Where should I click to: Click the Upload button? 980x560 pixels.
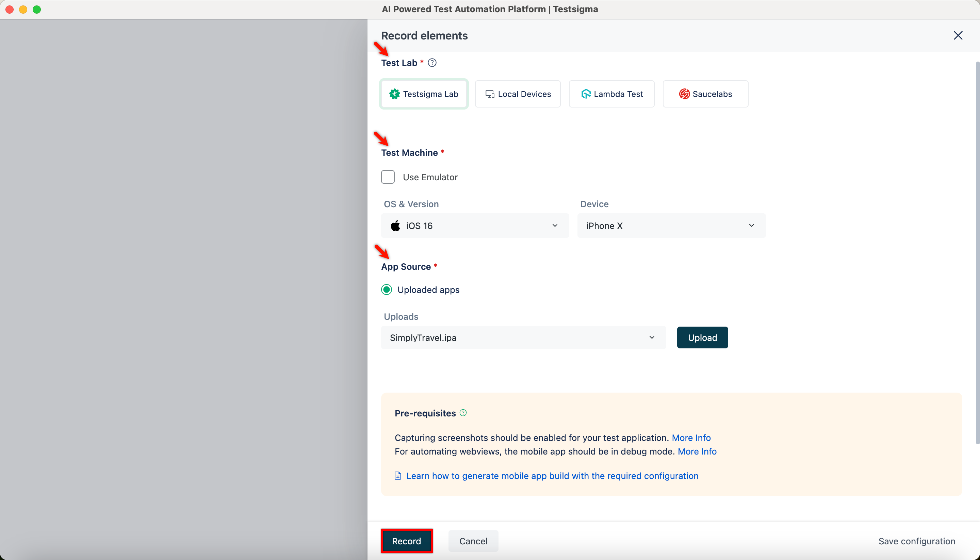click(x=702, y=338)
